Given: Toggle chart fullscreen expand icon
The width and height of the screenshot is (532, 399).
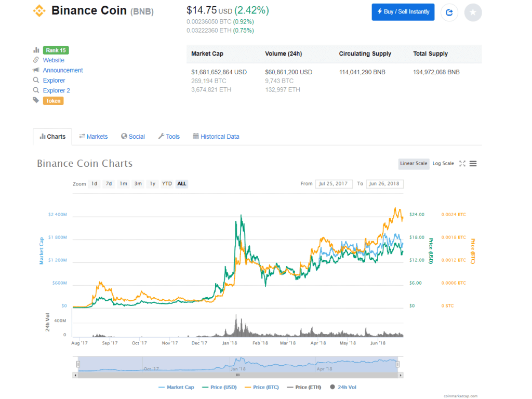Looking at the screenshot, I should pos(462,164).
